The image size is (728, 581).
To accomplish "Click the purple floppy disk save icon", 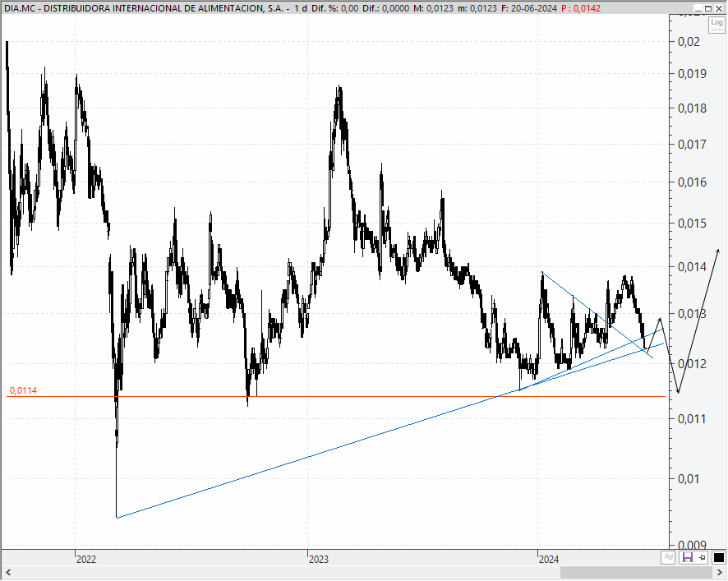I will coord(687,557).
